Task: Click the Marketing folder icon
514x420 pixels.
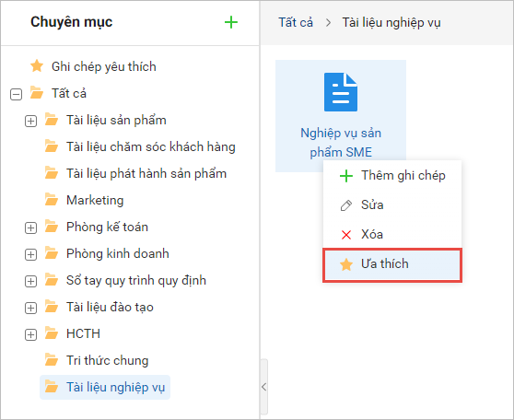Action: 52,199
